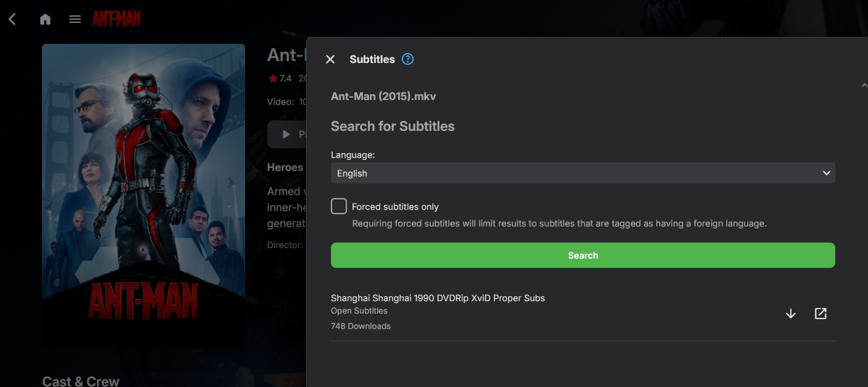Enable the Forced subtitles only checkbox
The width and height of the screenshot is (868, 387).
(x=339, y=206)
